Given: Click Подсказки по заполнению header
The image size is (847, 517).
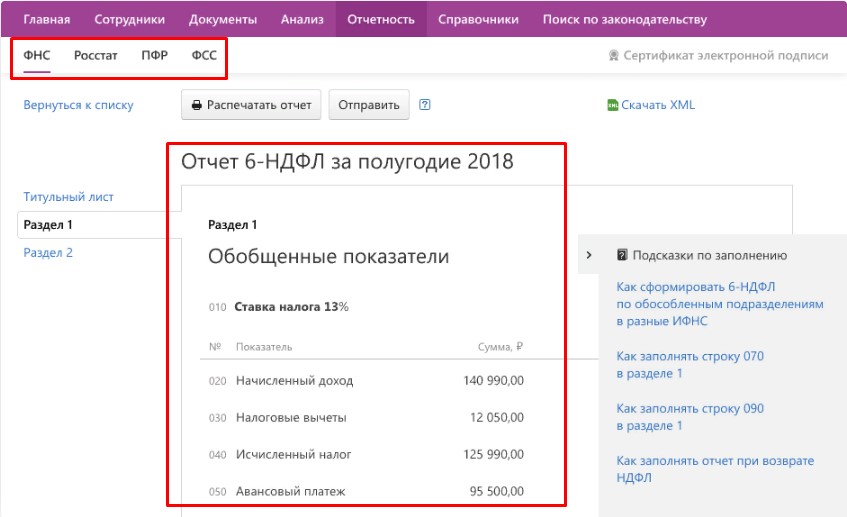Looking at the screenshot, I should (710, 255).
